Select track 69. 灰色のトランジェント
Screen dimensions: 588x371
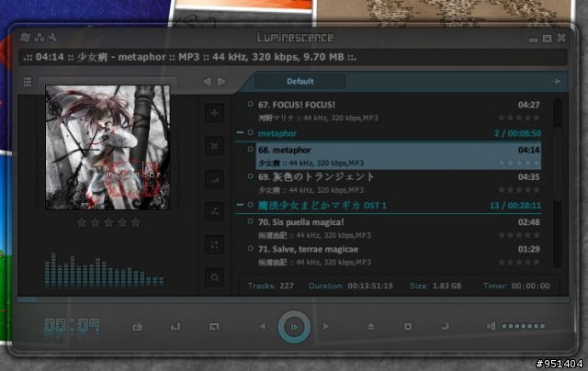point(399,184)
